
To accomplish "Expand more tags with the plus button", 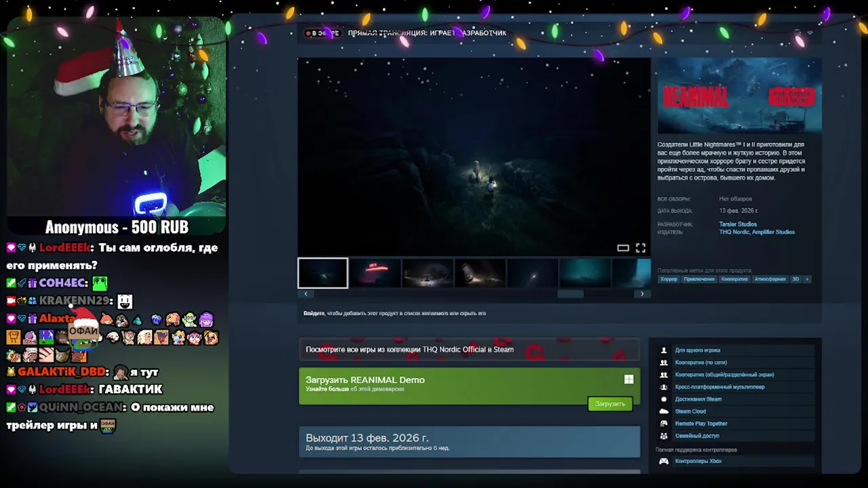I will (x=807, y=279).
